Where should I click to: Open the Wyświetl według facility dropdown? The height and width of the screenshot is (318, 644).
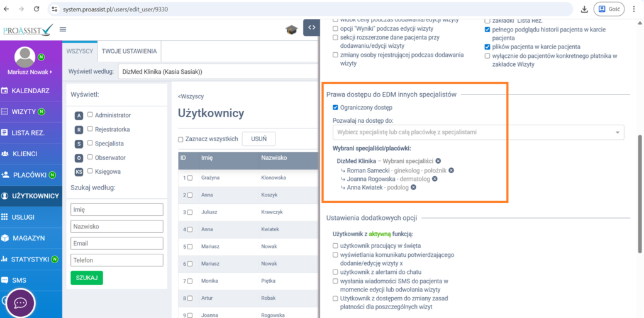click(217, 72)
